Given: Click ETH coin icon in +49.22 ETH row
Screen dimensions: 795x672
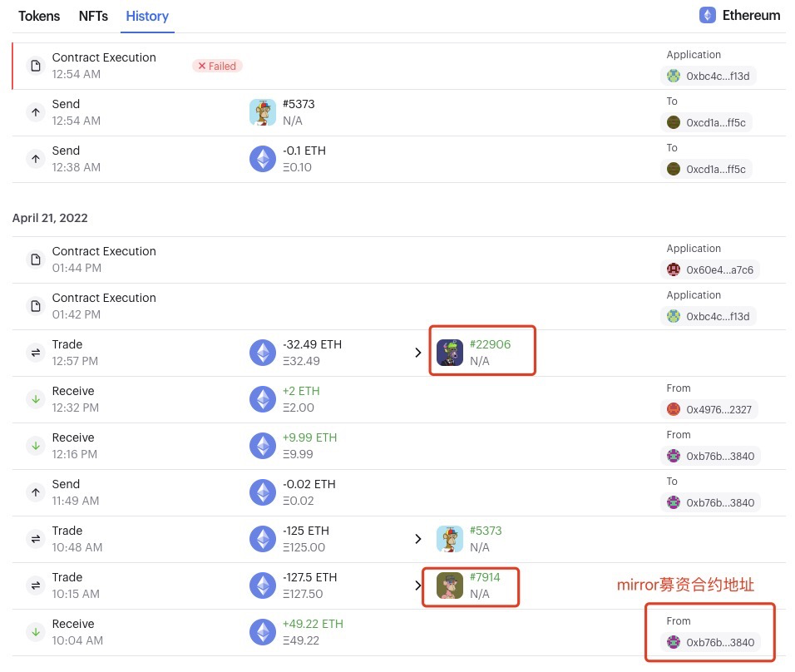Looking at the screenshot, I should (263, 632).
